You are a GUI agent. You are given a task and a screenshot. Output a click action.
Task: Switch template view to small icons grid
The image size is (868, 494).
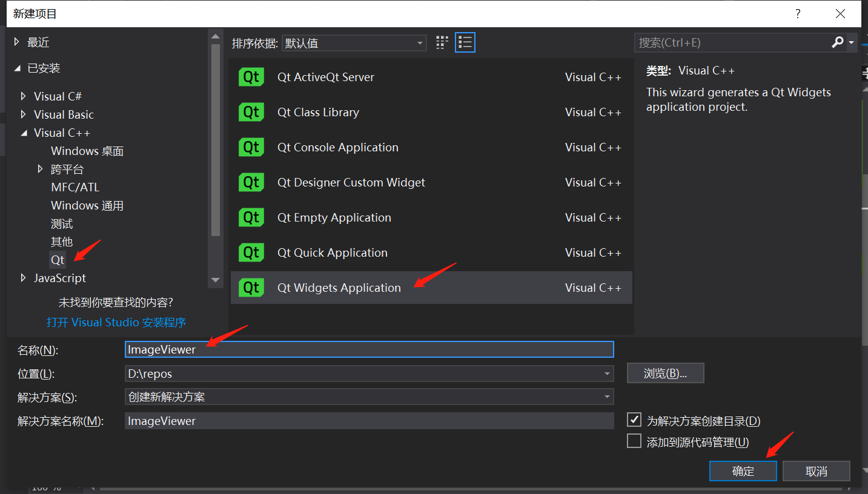(x=442, y=42)
